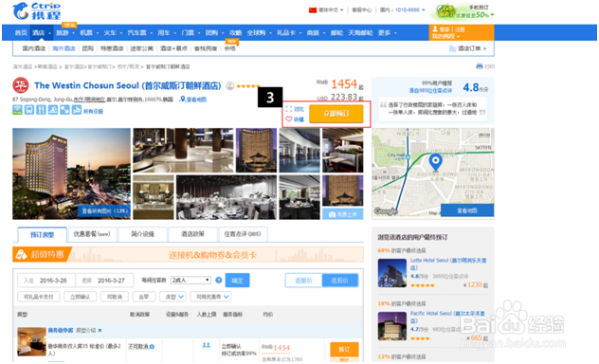
Task: Click the 退房 check-out date field
Action: (104, 281)
